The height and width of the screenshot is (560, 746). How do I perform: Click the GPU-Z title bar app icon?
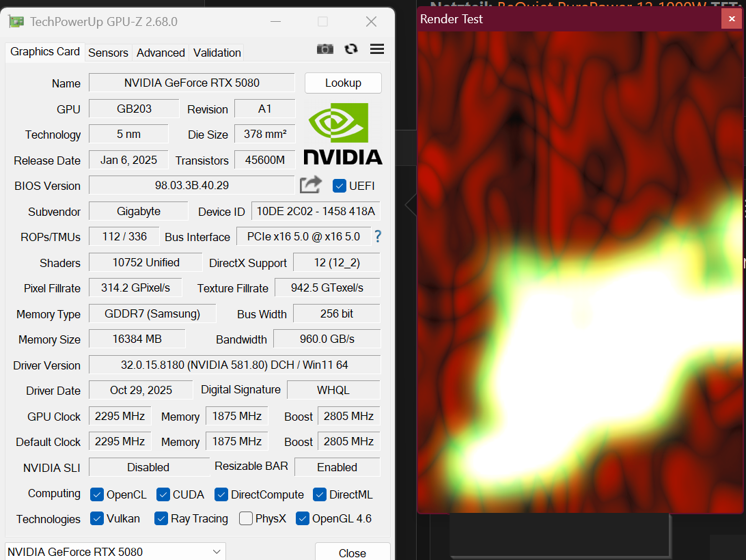point(16,21)
